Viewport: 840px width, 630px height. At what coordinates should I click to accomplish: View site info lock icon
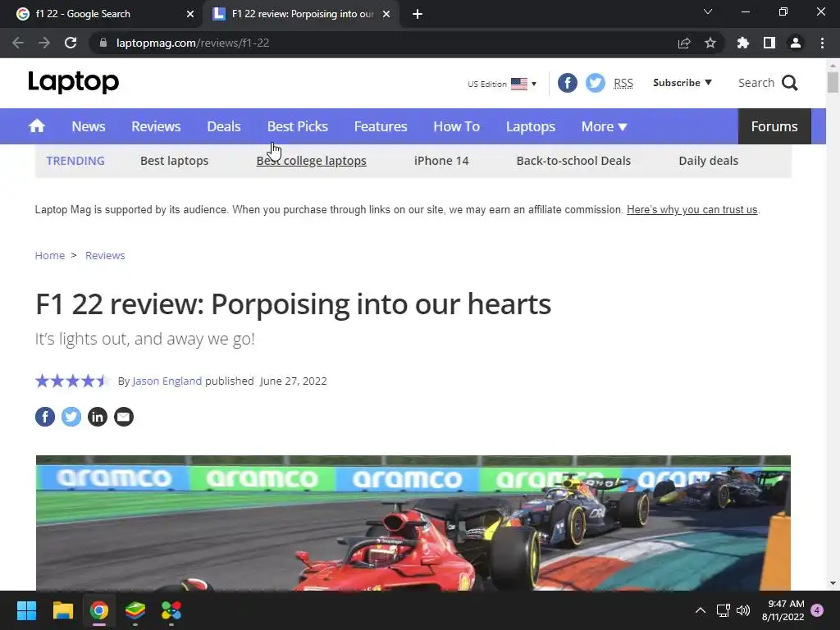[x=103, y=43]
